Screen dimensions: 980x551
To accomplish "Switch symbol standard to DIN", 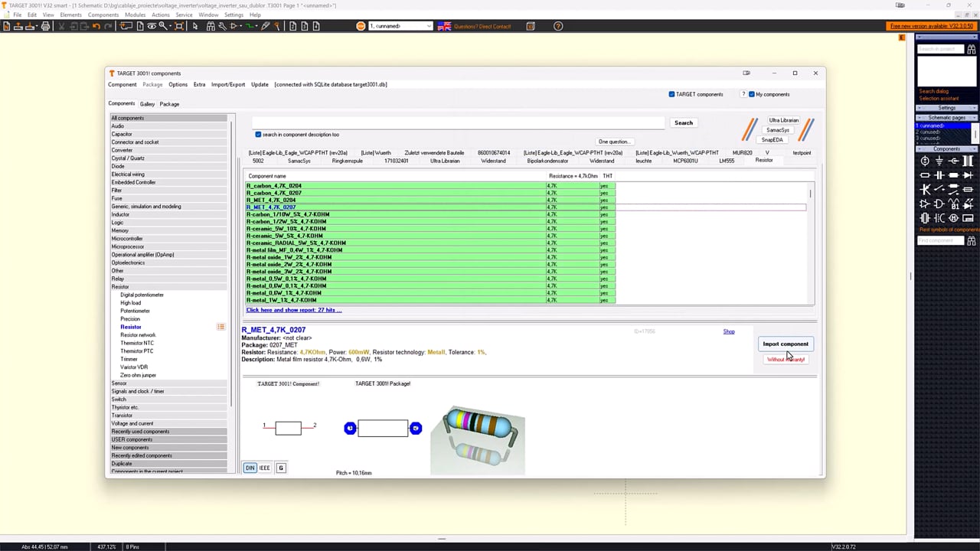I will 250,468.
